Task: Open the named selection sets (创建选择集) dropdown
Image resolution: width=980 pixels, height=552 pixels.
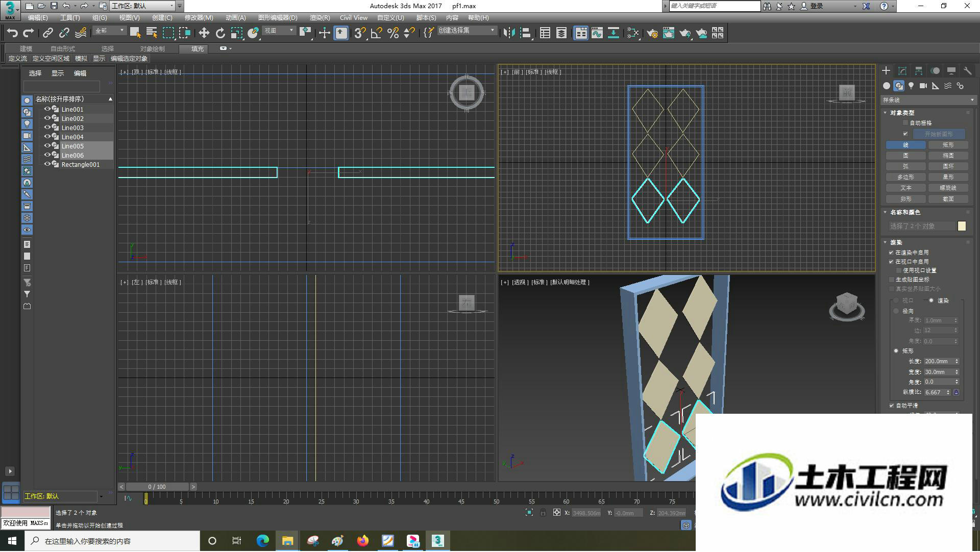Action: point(467,31)
